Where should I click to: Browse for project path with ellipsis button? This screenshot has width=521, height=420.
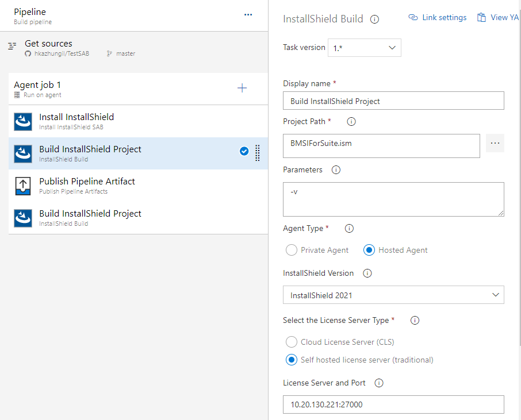click(x=495, y=143)
